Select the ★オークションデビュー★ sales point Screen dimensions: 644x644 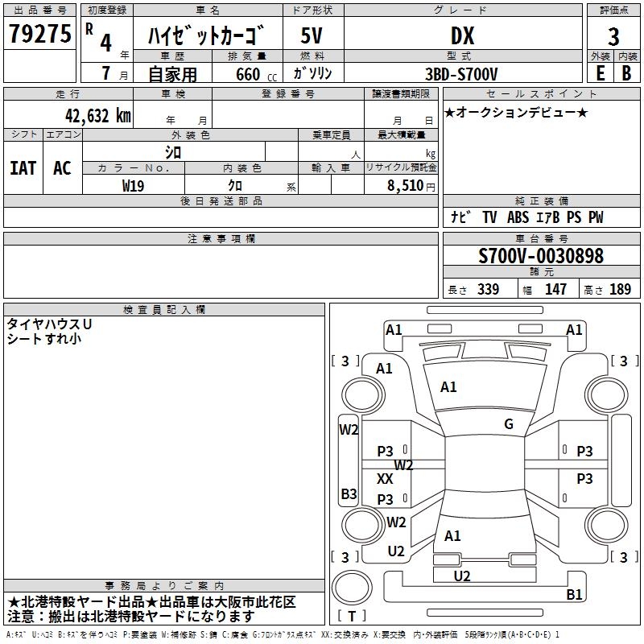pyautogui.click(x=516, y=112)
